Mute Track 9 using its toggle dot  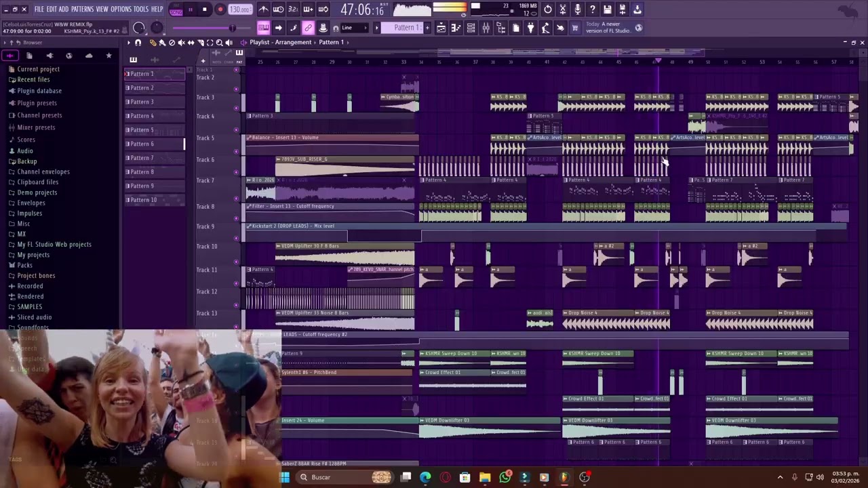coord(236,238)
